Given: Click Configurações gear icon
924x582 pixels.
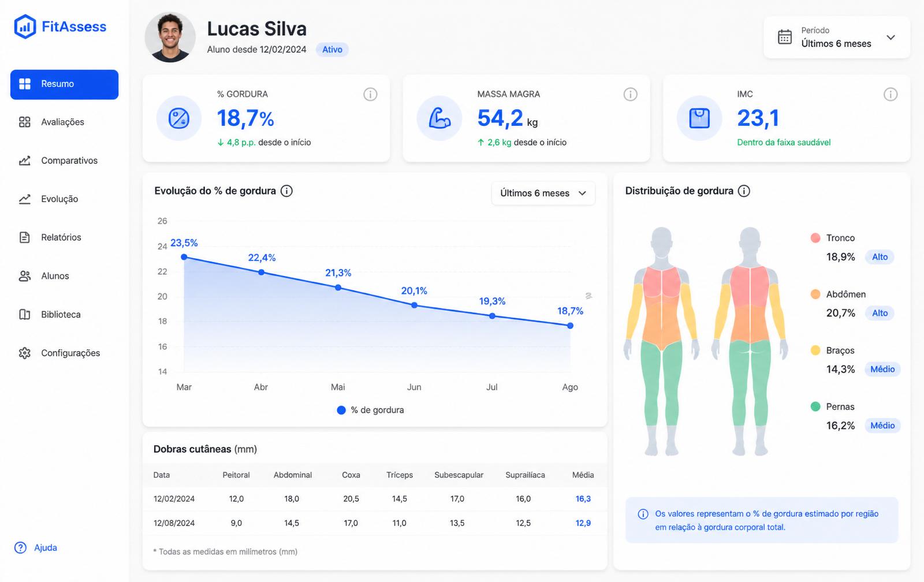Looking at the screenshot, I should click(25, 353).
